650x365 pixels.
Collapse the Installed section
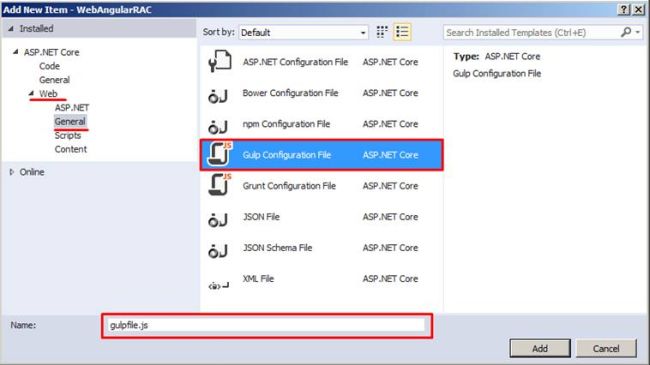pyautogui.click(x=11, y=29)
